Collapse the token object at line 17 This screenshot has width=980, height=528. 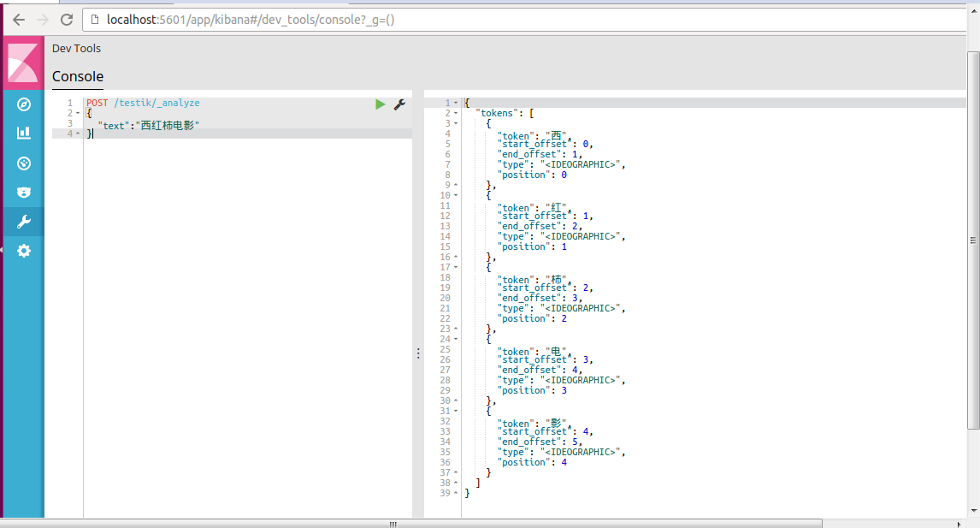454,266
